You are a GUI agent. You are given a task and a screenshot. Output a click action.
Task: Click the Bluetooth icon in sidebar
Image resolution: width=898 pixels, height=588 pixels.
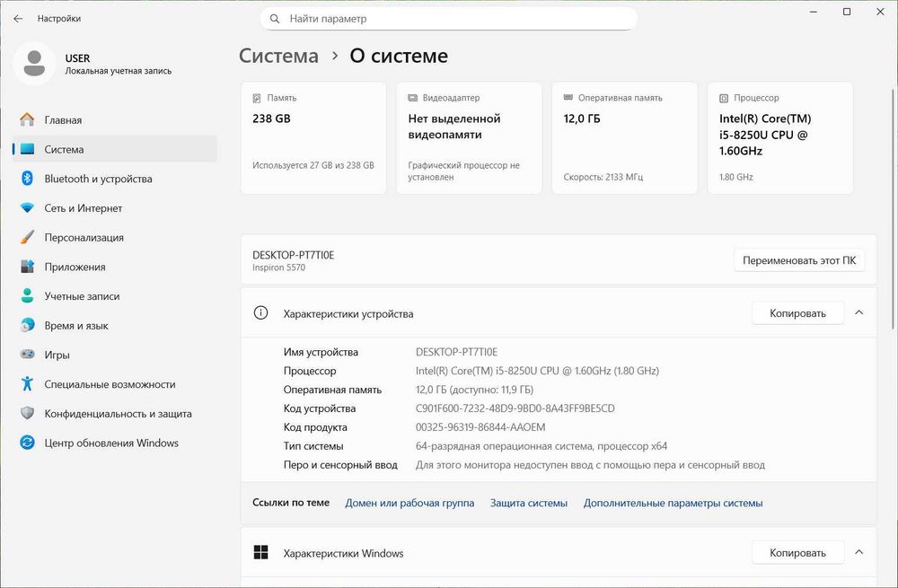[x=27, y=178]
